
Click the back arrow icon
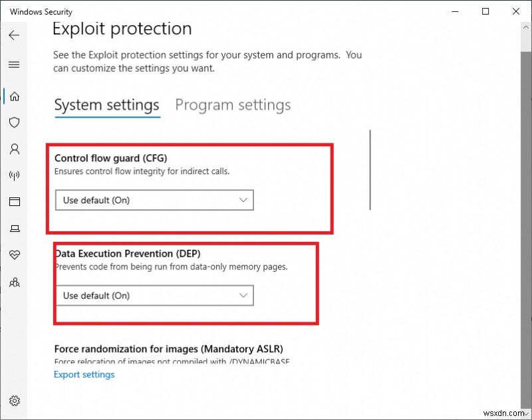tap(14, 35)
